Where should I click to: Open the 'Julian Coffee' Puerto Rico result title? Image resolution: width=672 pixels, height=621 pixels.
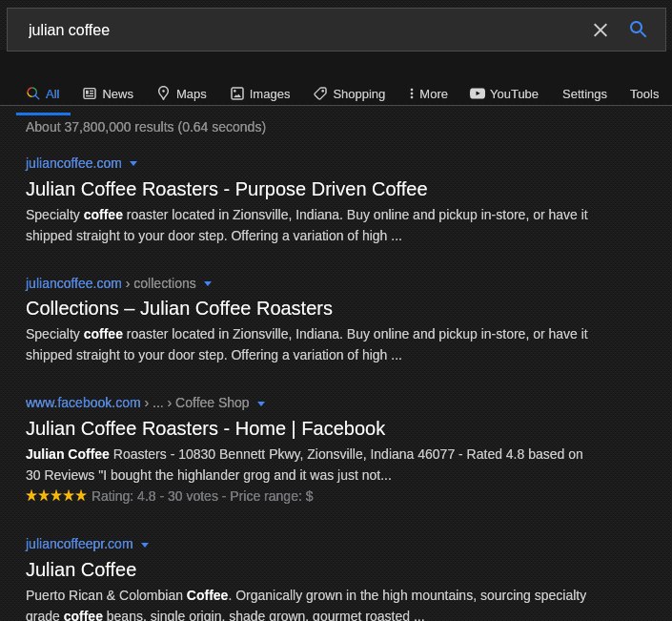(81, 569)
